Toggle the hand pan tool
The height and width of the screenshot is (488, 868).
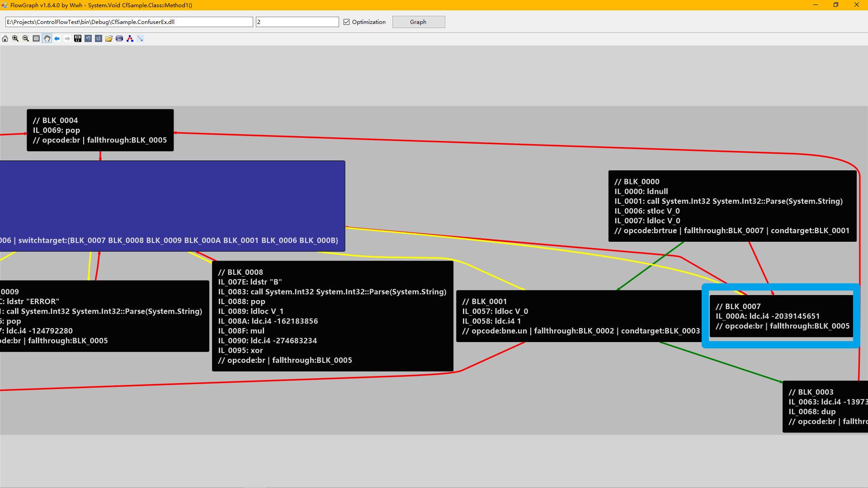[x=47, y=39]
